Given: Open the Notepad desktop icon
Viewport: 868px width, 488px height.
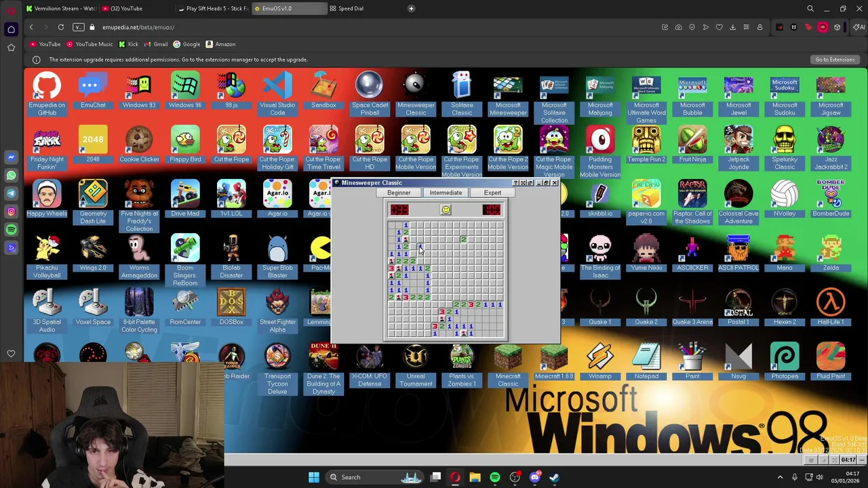Looking at the screenshot, I should pos(646,361).
